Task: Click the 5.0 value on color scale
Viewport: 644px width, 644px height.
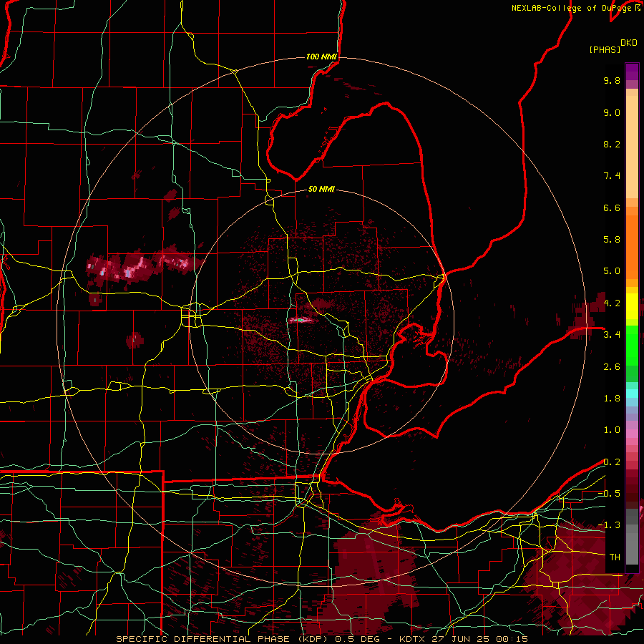Action: click(612, 271)
